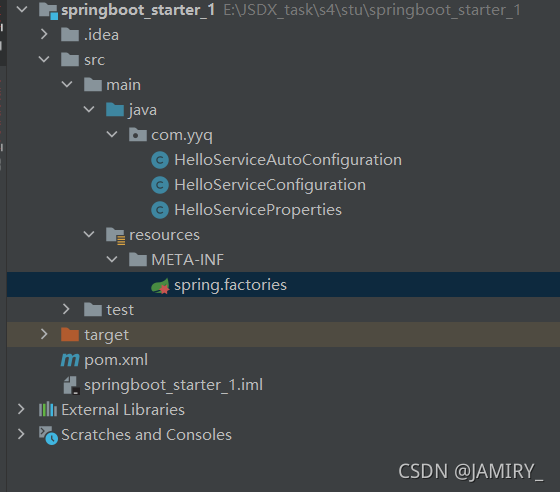Expand the .idea folder
This screenshot has width=560, height=492.
44,34
